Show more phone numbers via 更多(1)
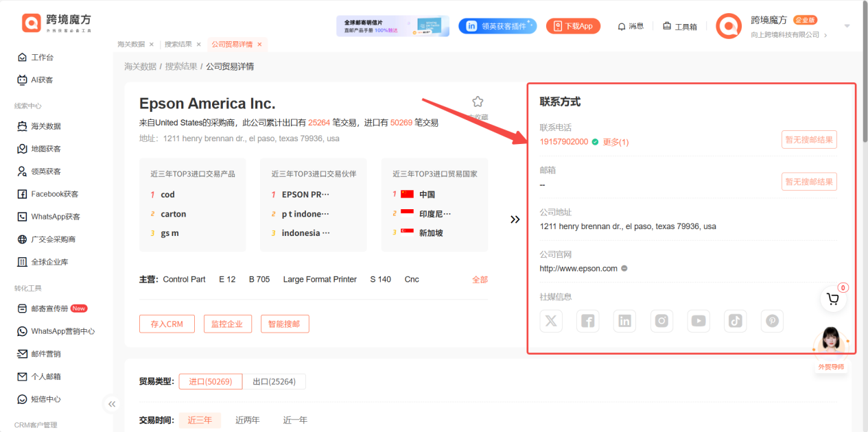Image resolution: width=868 pixels, height=432 pixels. coord(615,142)
